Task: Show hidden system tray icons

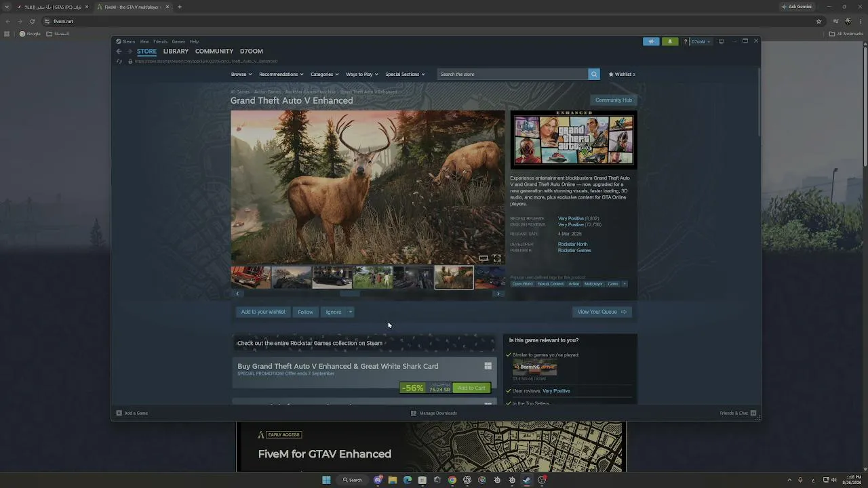Action: (x=789, y=480)
